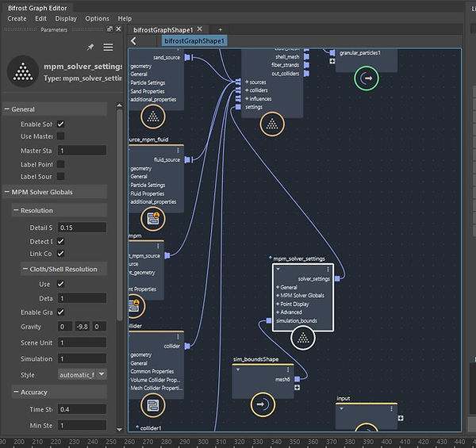Click the solver_settings output port

point(337,278)
